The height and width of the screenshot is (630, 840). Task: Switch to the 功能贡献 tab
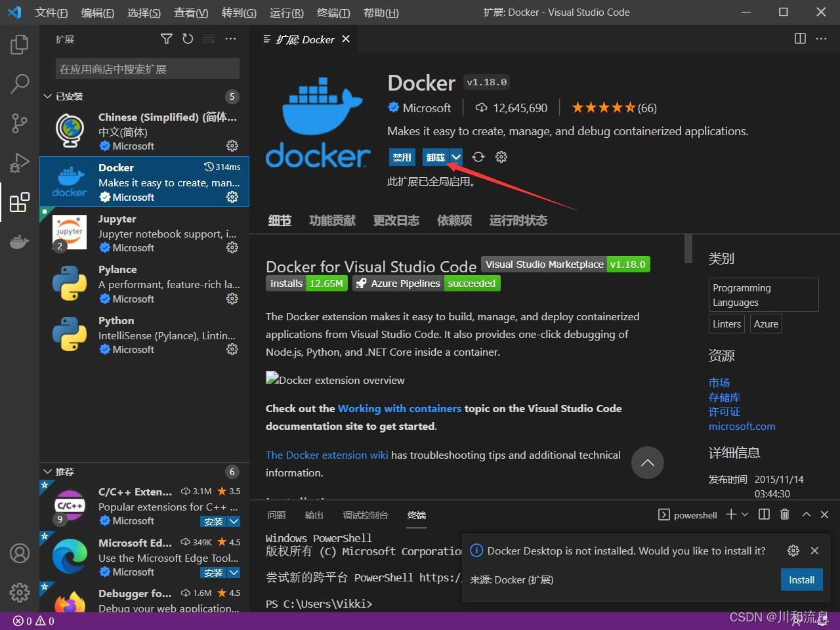(333, 220)
